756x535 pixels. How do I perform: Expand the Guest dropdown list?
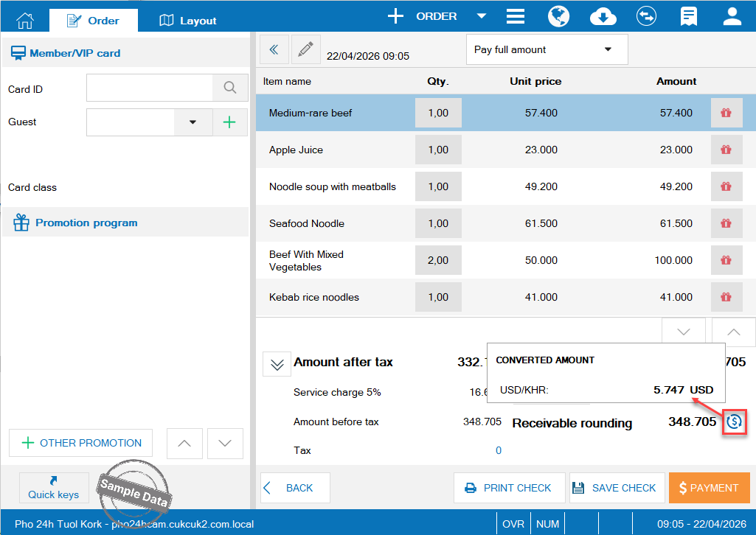coord(193,122)
